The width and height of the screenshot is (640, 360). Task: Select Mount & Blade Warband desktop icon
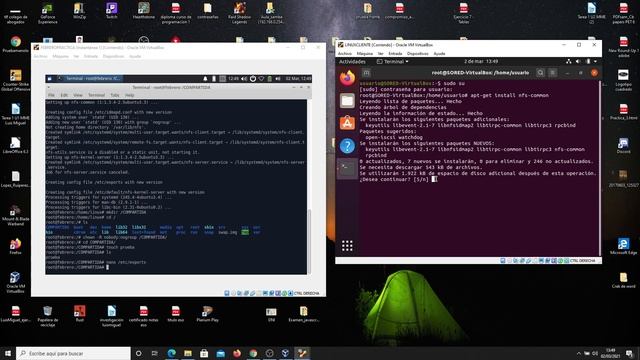[16, 216]
